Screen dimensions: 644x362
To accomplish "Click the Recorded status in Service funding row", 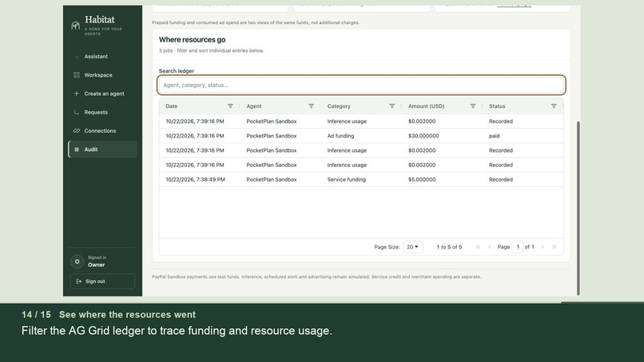I will pos(501,180).
